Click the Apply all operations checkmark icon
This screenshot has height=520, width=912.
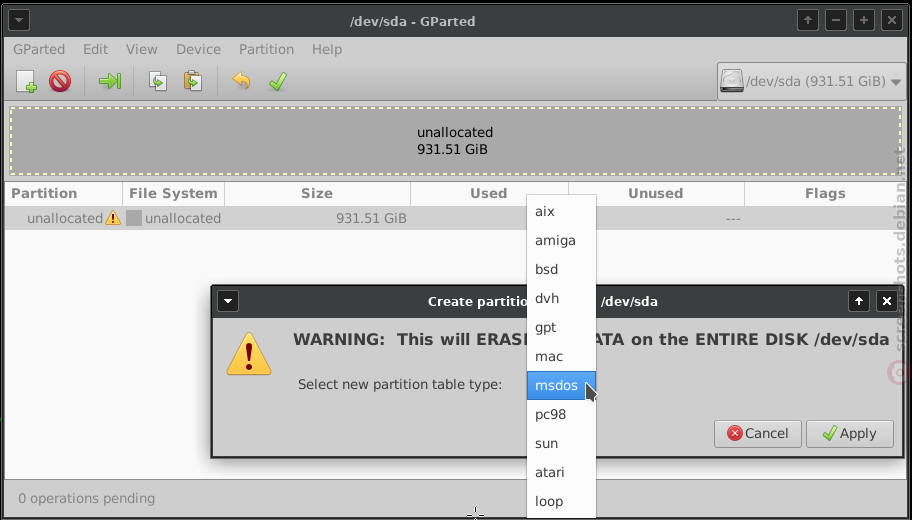click(278, 81)
